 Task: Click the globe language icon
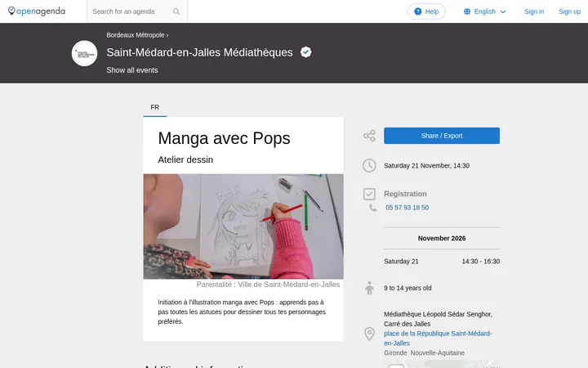467,11
